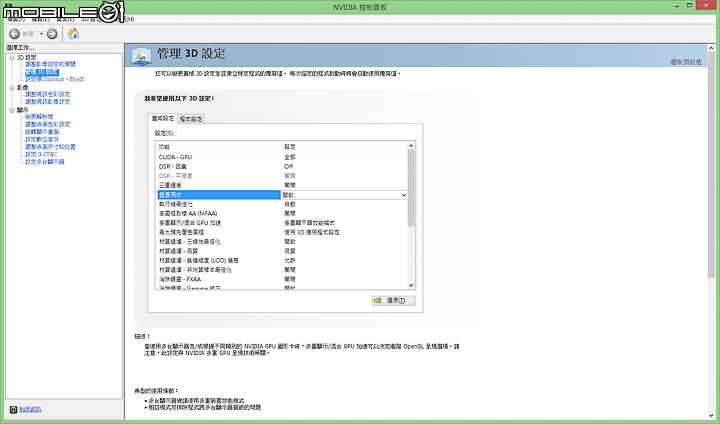
Task: Select the 多重顯示/混合 GPU 加速 row
Action: point(282,223)
